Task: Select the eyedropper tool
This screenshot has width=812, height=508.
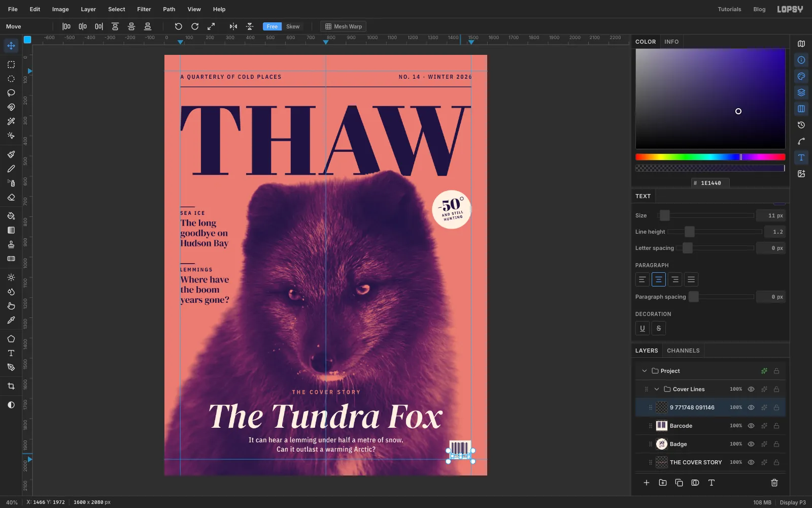Action: point(11,320)
